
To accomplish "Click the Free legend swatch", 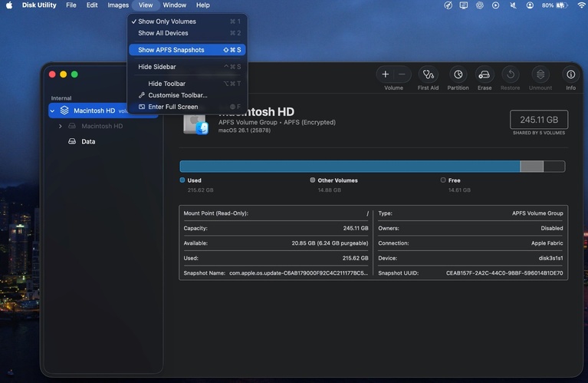I will pos(443,180).
